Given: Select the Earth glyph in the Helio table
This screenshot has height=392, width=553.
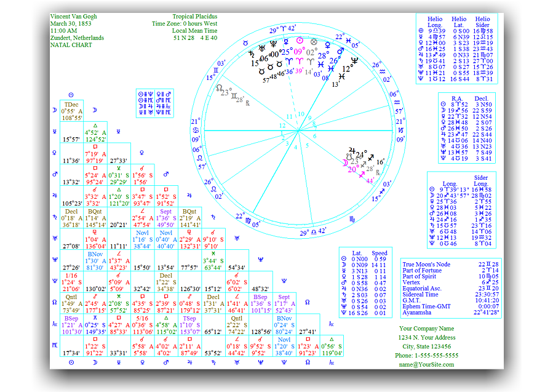Looking at the screenshot, I should pyautogui.click(x=421, y=31).
